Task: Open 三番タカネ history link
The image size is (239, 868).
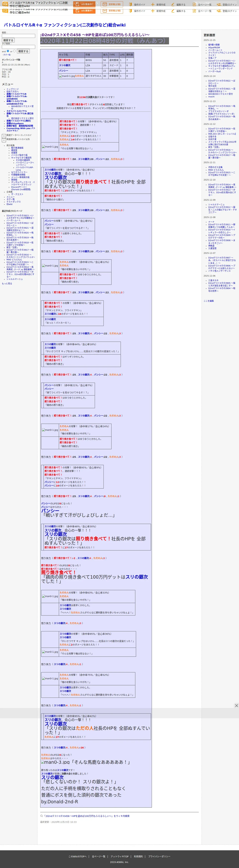Action: [x=213, y=280]
